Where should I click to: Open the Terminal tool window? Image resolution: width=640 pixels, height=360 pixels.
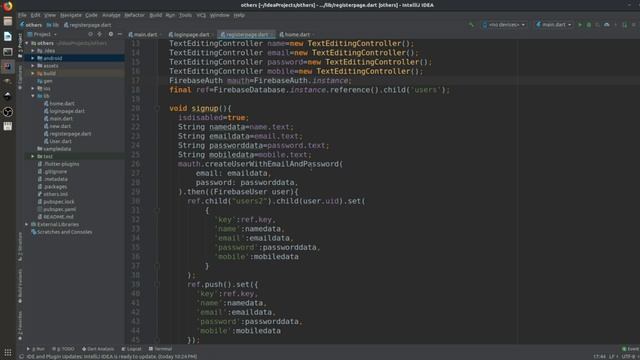click(160, 349)
